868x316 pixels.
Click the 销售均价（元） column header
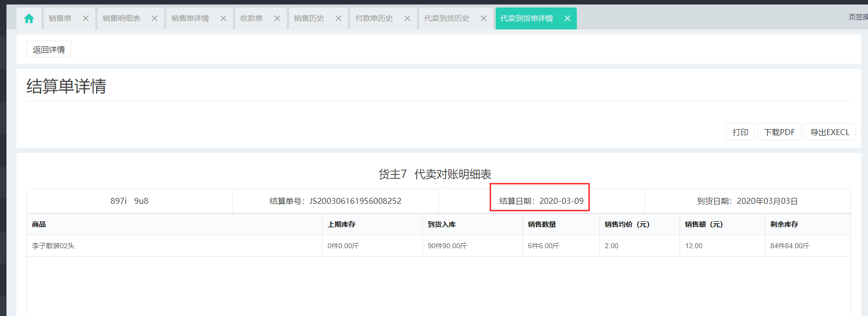[x=640, y=224]
